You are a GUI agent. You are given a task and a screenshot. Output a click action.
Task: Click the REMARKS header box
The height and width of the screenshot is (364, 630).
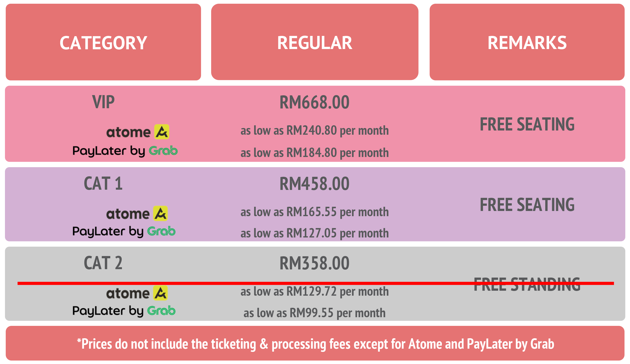point(527,42)
